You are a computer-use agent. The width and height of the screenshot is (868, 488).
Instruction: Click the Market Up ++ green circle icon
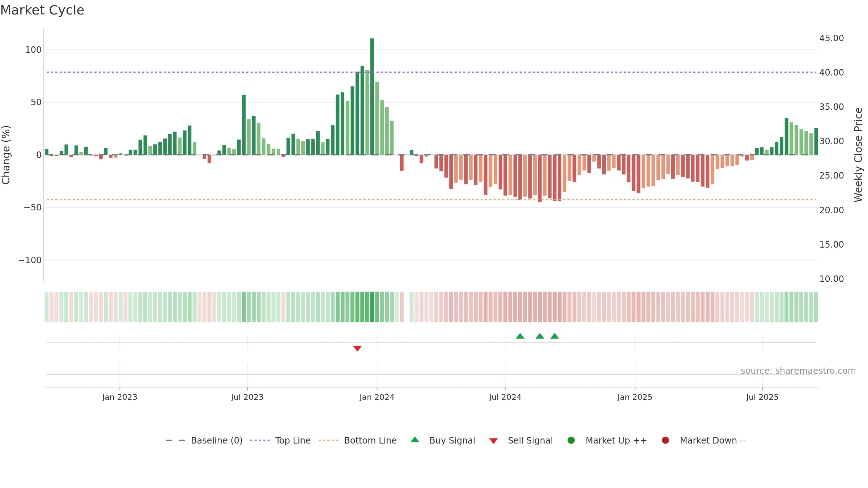pyautogui.click(x=571, y=440)
